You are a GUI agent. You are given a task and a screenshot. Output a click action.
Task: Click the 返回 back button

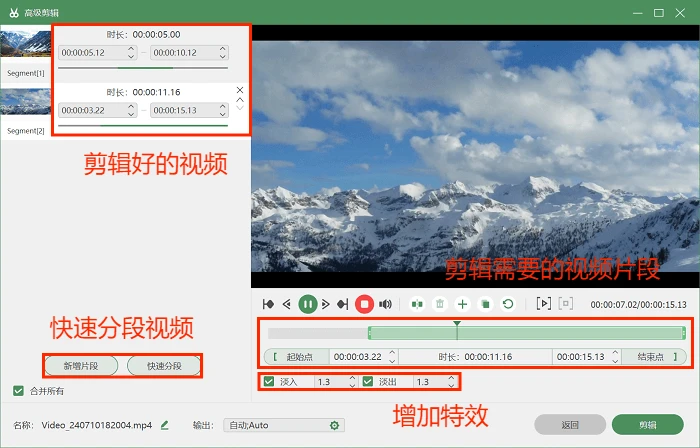(x=570, y=425)
